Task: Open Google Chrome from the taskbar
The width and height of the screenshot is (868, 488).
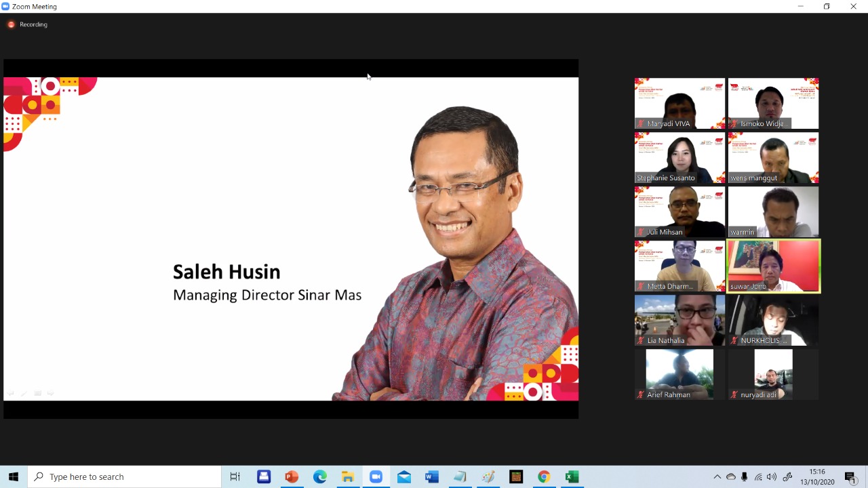Action: click(x=544, y=477)
